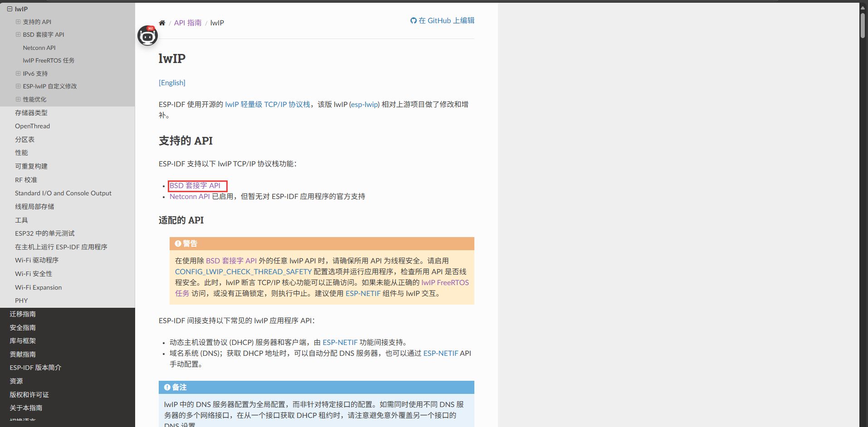Open Wi-Fi Expansion sidebar entry
The height and width of the screenshot is (427, 868).
(38, 287)
